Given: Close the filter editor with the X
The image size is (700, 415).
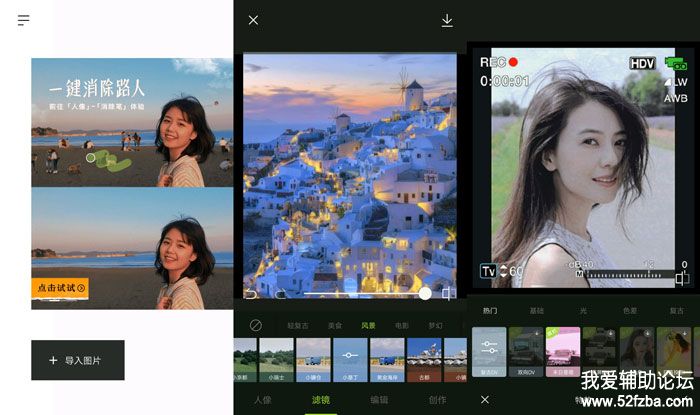Looking at the screenshot, I should 253,20.
